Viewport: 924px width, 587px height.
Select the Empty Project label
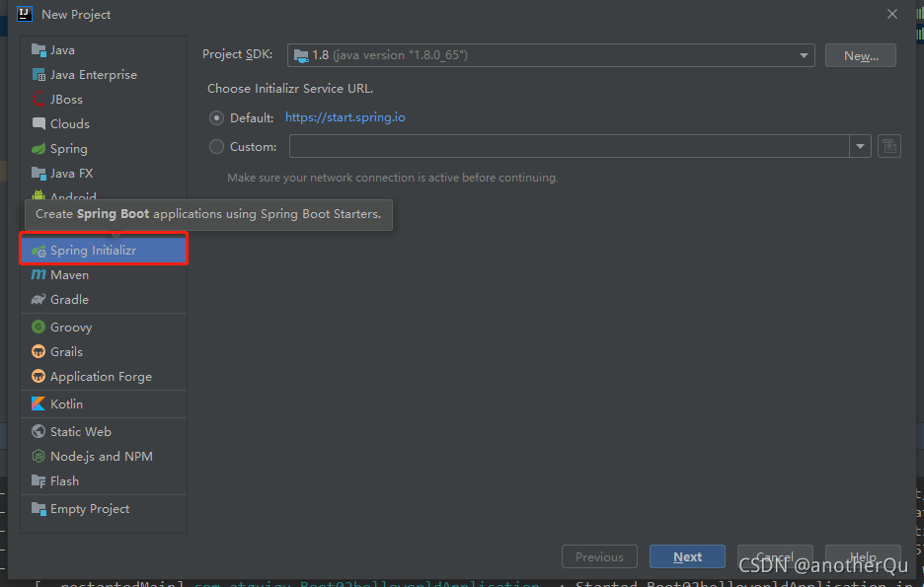pyautogui.click(x=90, y=509)
